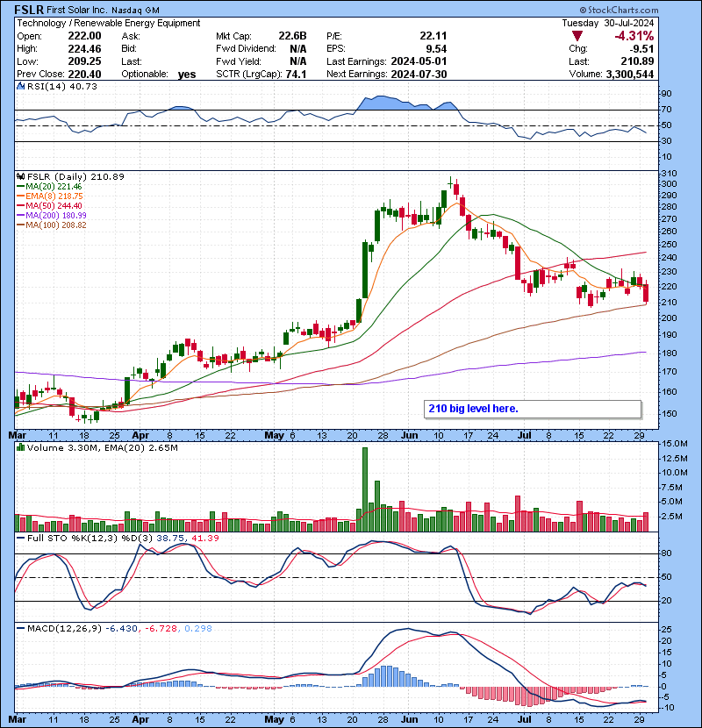Click the MACD(12,26,9) label
The image size is (702, 728).
point(64,629)
